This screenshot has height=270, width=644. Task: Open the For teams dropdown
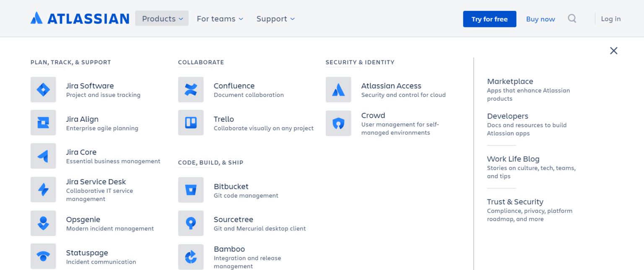click(x=219, y=18)
